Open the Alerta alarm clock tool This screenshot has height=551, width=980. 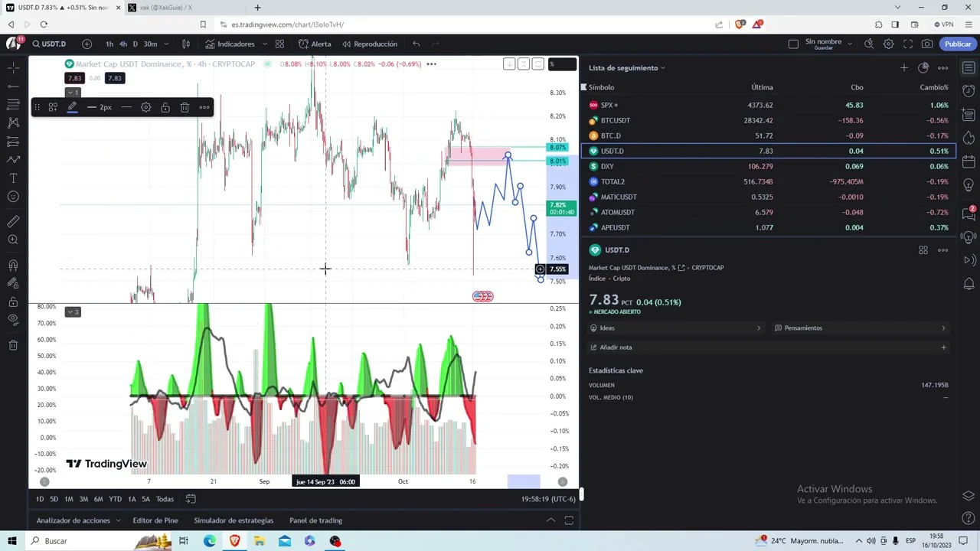pos(315,44)
